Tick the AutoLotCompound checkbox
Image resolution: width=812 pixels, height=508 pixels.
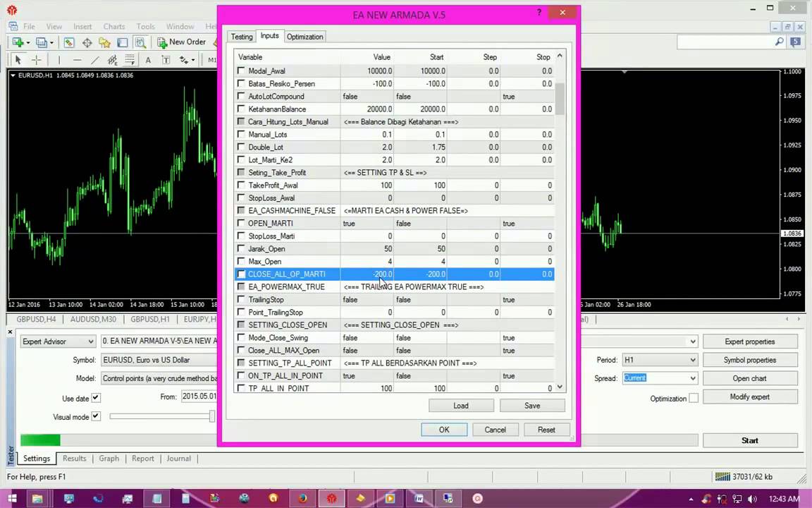241,96
